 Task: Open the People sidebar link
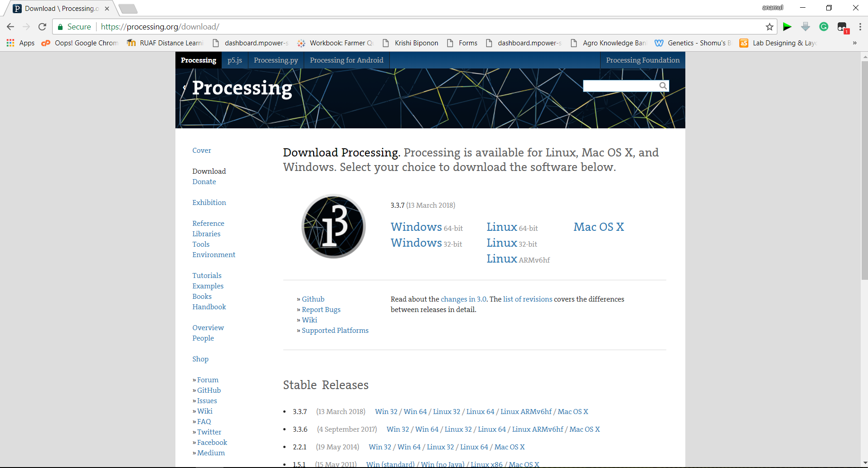coord(203,338)
